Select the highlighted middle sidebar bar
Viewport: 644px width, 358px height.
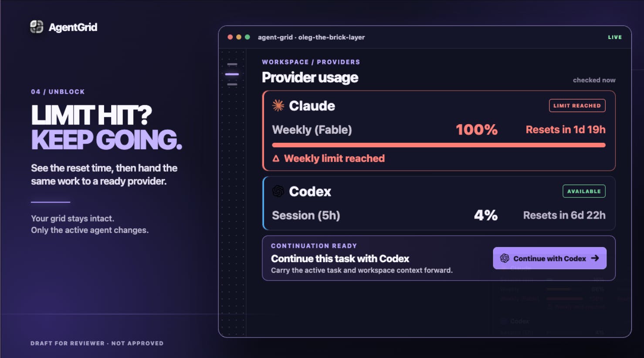click(x=232, y=74)
